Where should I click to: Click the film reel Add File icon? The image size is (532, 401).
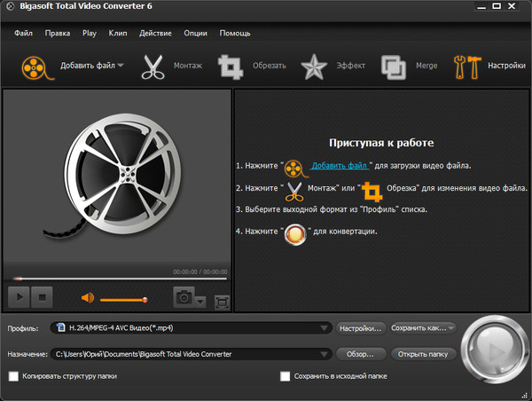click(34, 67)
